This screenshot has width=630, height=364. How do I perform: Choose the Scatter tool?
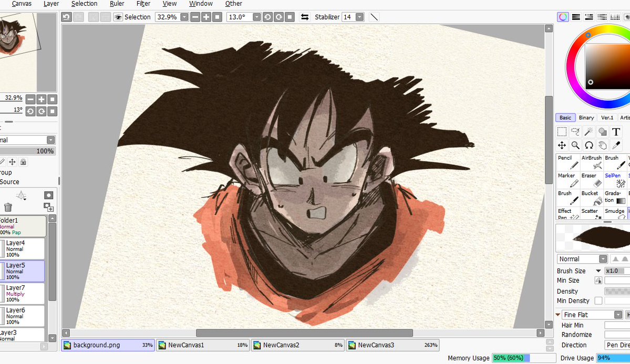coord(592,213)
